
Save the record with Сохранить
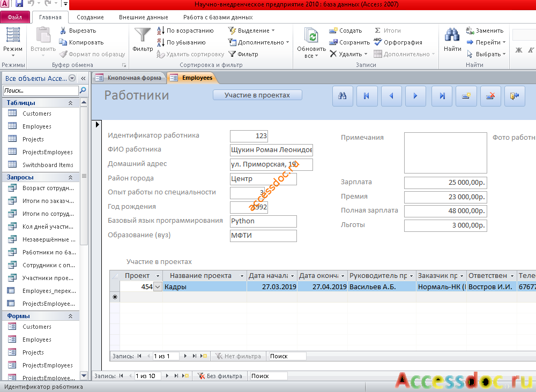pyautogui.click(x=349, y=42)
